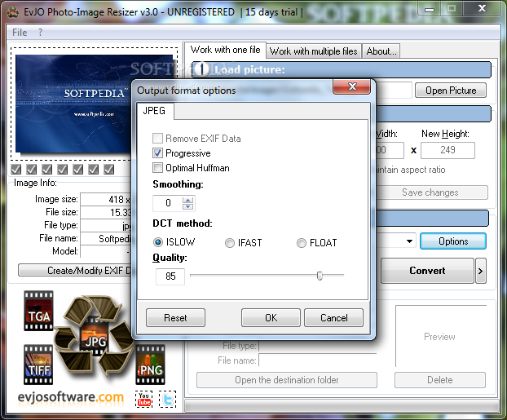Uncheck the Progressive checkbox
Screen dimensions: 507x420
157,153
